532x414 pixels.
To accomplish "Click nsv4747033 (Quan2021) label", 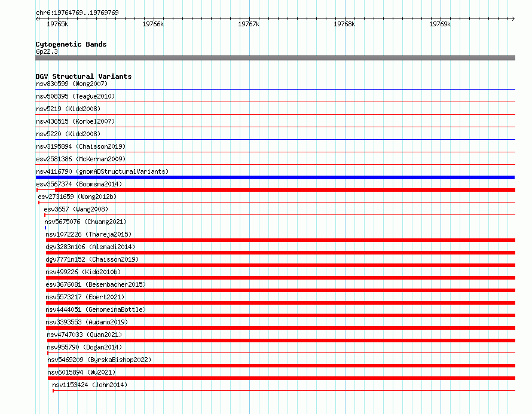I will (x=84, y=335).
